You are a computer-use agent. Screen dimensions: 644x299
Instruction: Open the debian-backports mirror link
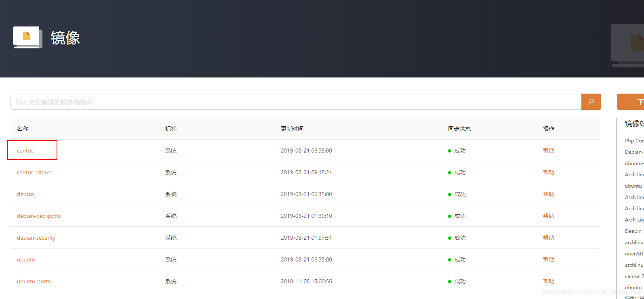tap(39, 216)
